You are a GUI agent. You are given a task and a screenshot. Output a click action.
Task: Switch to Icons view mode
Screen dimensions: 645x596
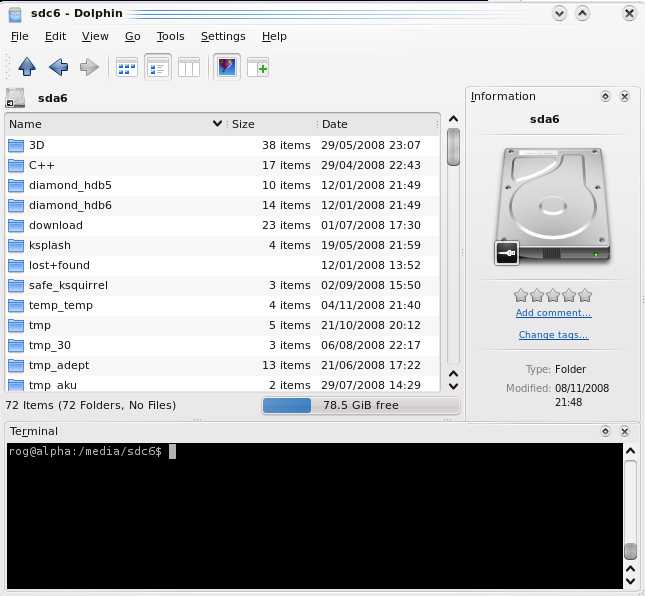point(127,67)
